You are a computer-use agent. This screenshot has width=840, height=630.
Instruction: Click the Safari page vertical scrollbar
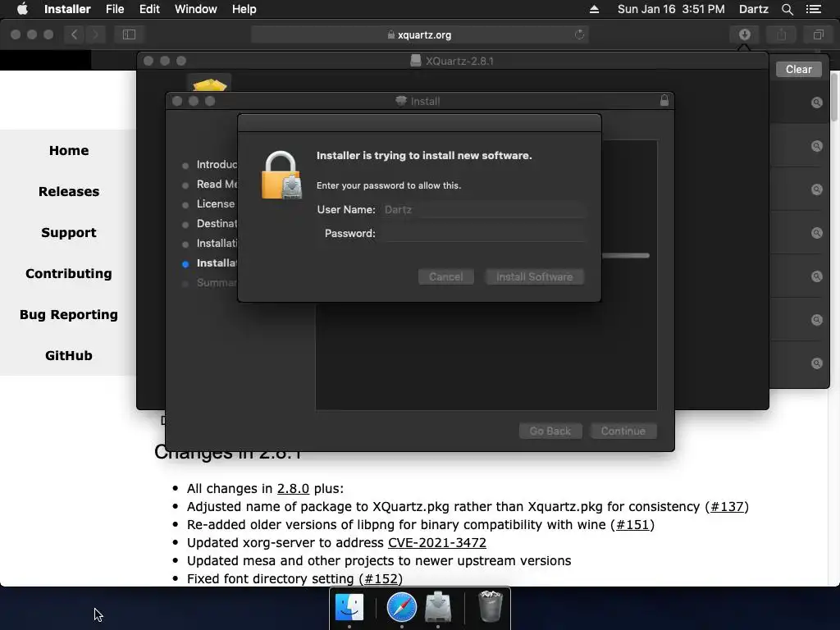point(834,97)
